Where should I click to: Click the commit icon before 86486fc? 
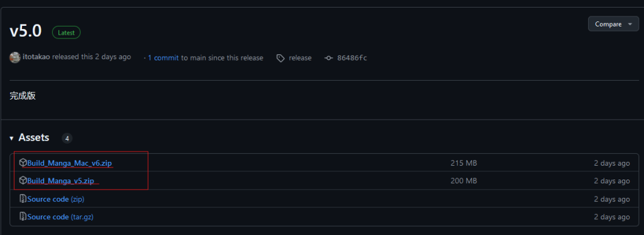(x=328, y=58)
